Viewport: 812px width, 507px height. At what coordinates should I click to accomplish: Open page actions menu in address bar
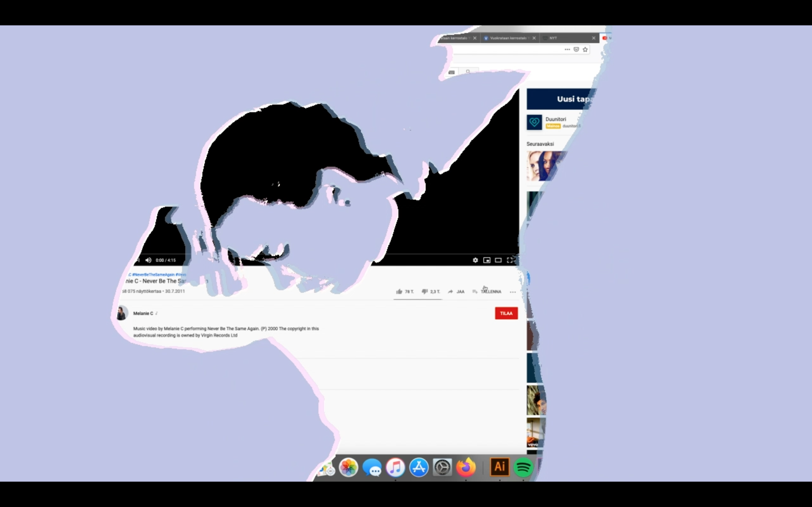click(567, 50)
